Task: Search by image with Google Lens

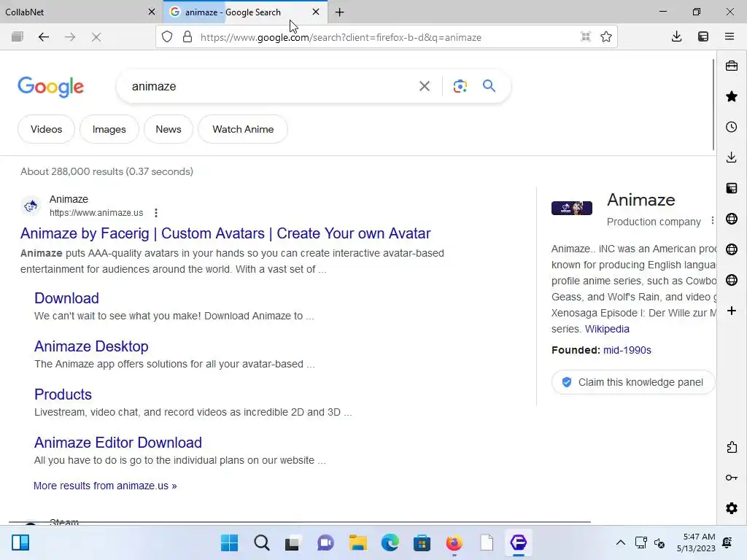Action: (x=460, y=86)
